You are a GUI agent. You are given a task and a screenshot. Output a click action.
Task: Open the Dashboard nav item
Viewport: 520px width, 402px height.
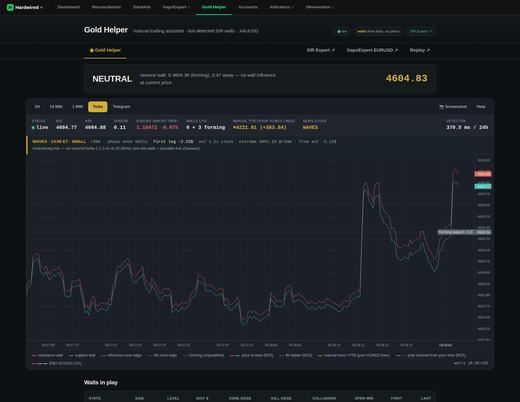[x=68, y=7]
